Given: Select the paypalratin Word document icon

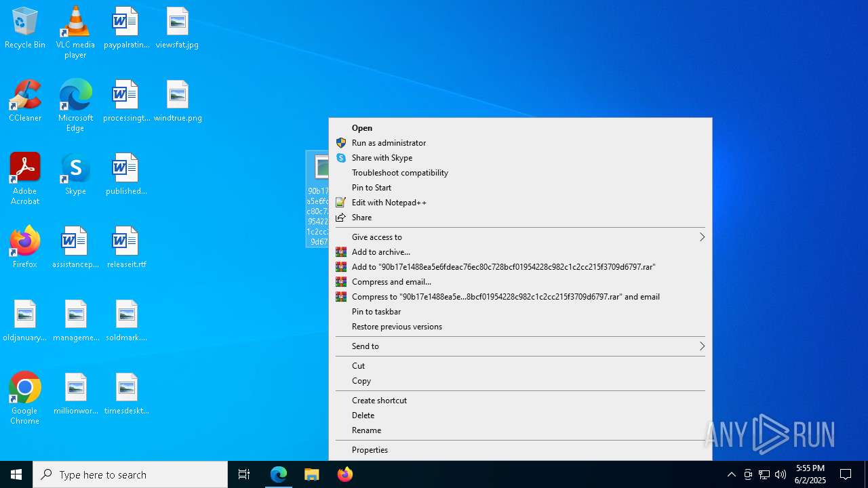Looking at the screenshot, I should (126, 28).
